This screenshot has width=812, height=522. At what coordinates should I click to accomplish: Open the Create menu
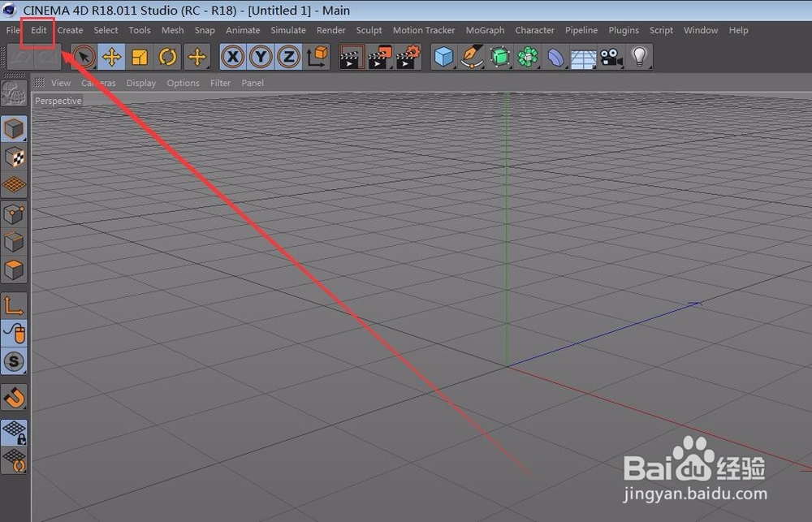(x=70, y=30)
